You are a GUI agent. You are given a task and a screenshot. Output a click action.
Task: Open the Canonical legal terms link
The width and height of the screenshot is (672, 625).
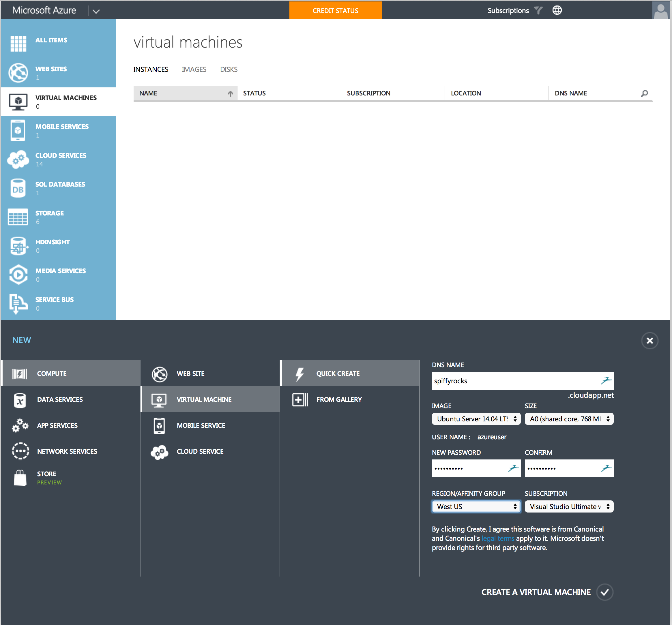tap(497, 539)
